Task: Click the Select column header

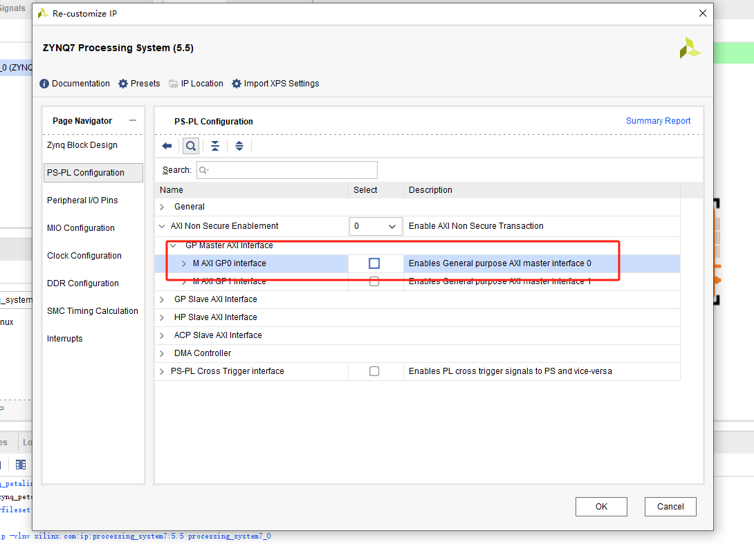Action: (376, 190)
